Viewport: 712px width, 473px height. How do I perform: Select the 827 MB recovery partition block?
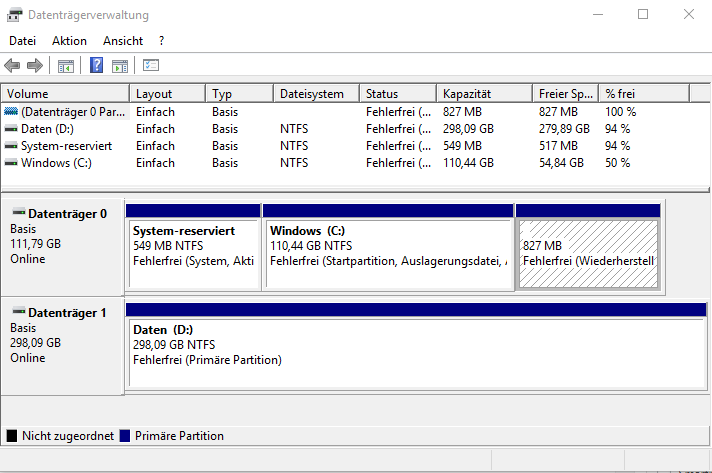(588, 247)
